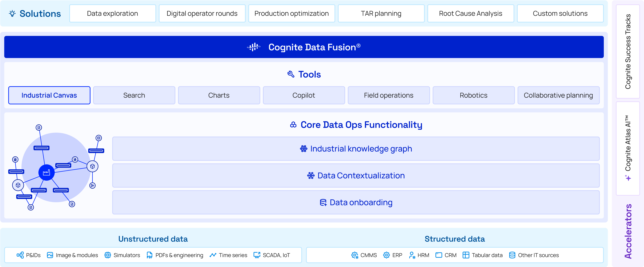This screenshot has width=644, height=267.
Task: Click the Accelerators label
Action: (628, 231)
